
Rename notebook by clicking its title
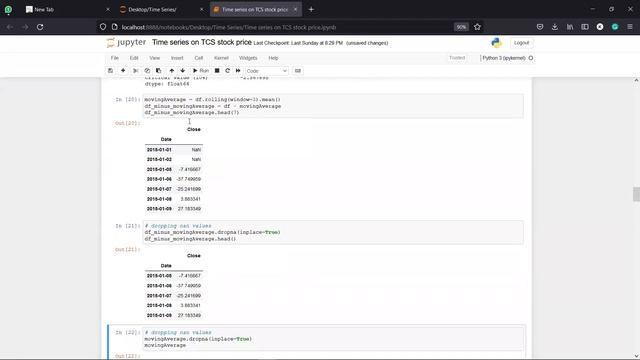[x=202, y=42]
